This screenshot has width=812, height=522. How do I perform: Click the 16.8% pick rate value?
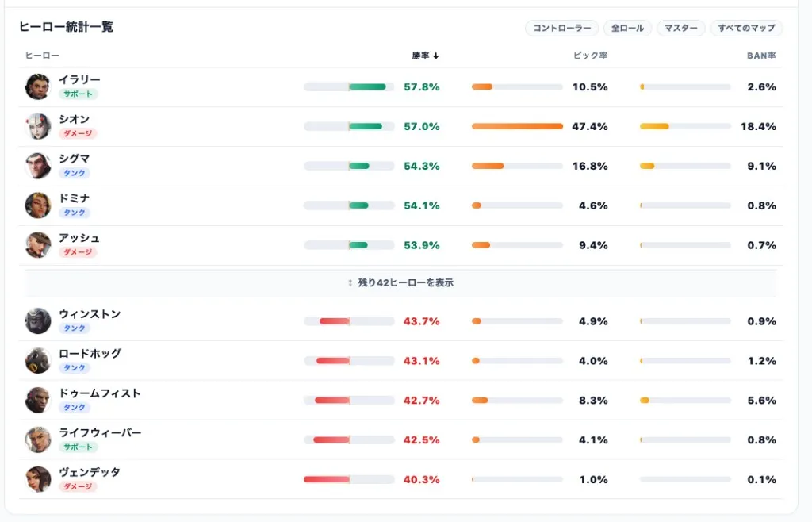[x=590, y=167]
